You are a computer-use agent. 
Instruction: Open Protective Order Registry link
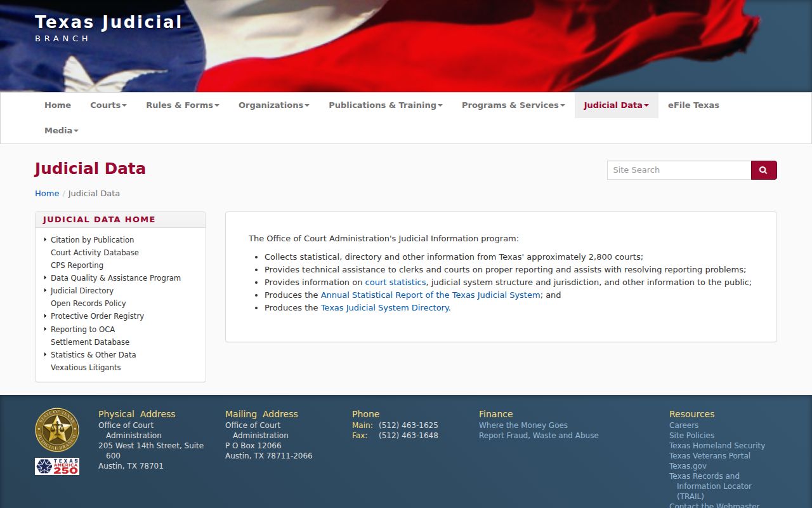point(97,316)
